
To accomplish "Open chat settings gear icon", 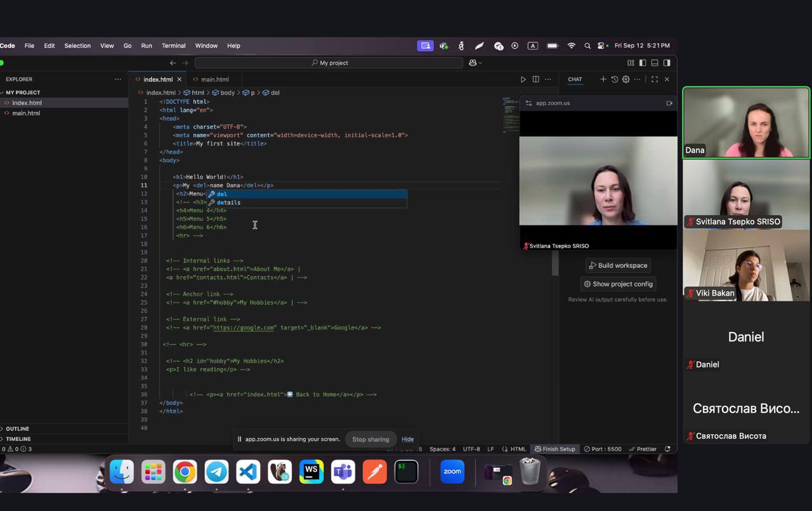I will (625, 79).
